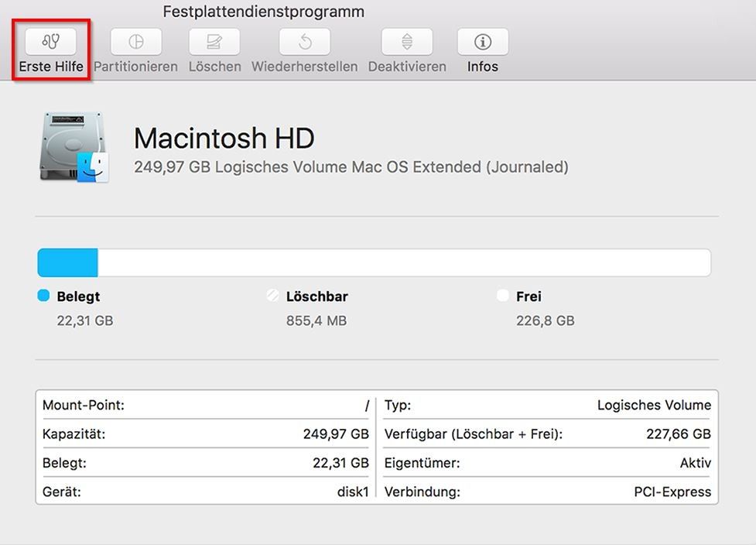The image size is (756, 545).
Task: Run Erste Hilfe with the stethoscope icon
Action: click(x=50, y=41)
